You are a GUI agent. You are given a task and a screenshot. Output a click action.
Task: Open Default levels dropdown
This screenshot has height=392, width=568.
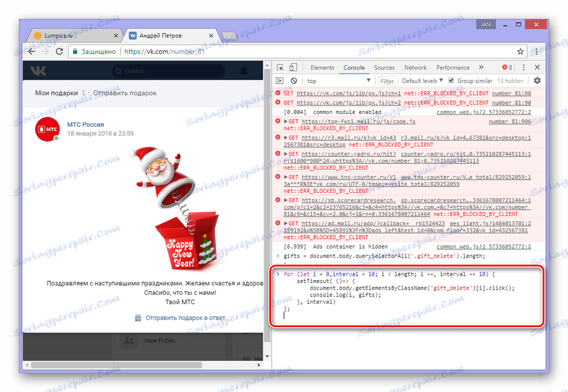(422, 81)
